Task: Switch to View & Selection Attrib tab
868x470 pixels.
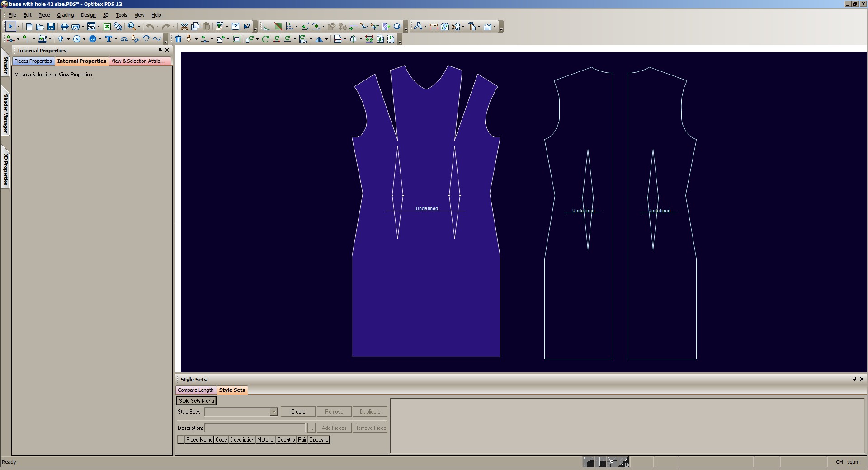Action: 140,61
